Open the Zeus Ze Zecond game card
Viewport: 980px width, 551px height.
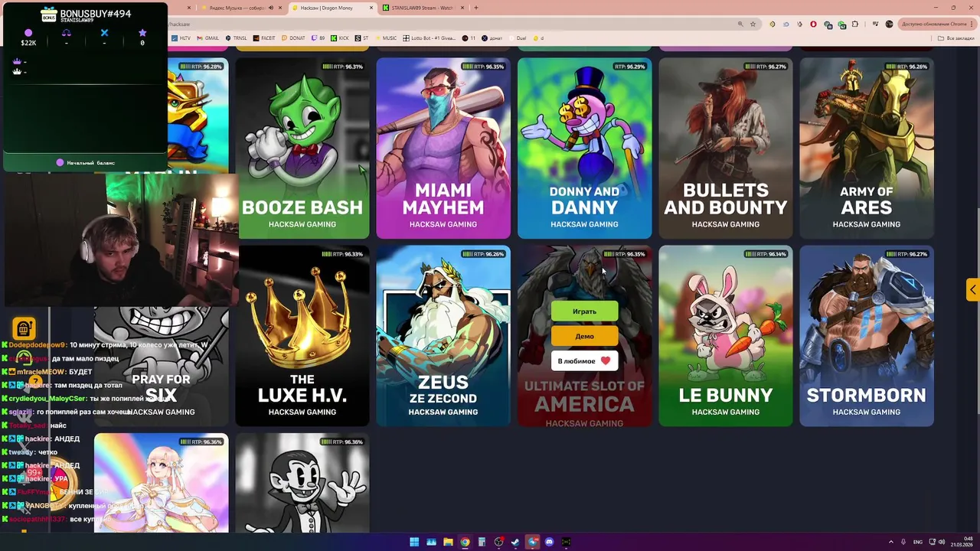tap(443, 336)
